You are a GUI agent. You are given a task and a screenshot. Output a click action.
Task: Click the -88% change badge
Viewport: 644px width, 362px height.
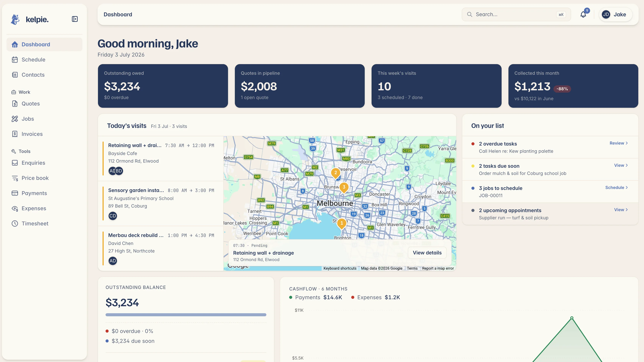pyautogui.click(x=562, y=89)
